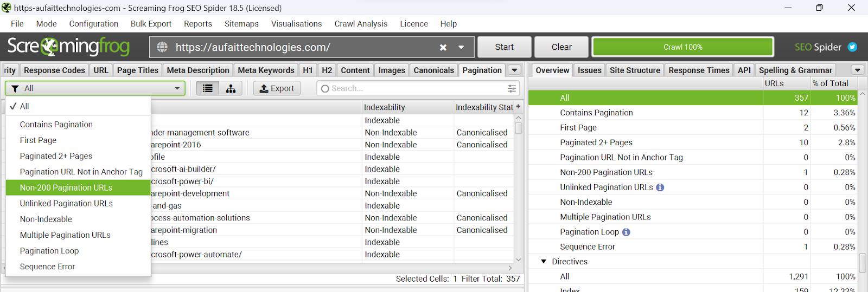The image size is (868, 292).
Task: Select checked All option in filter list
Action: click(x=78, y=106)
